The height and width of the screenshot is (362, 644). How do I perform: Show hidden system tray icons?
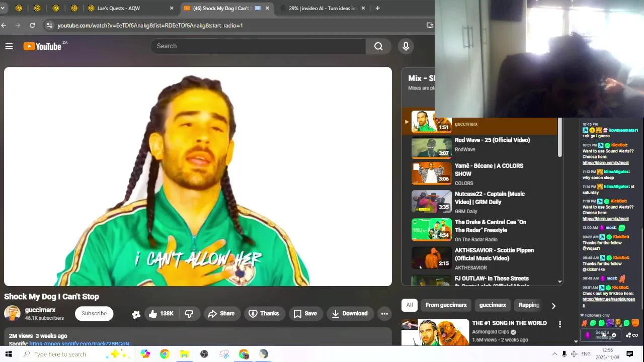(x=554, y=354)
